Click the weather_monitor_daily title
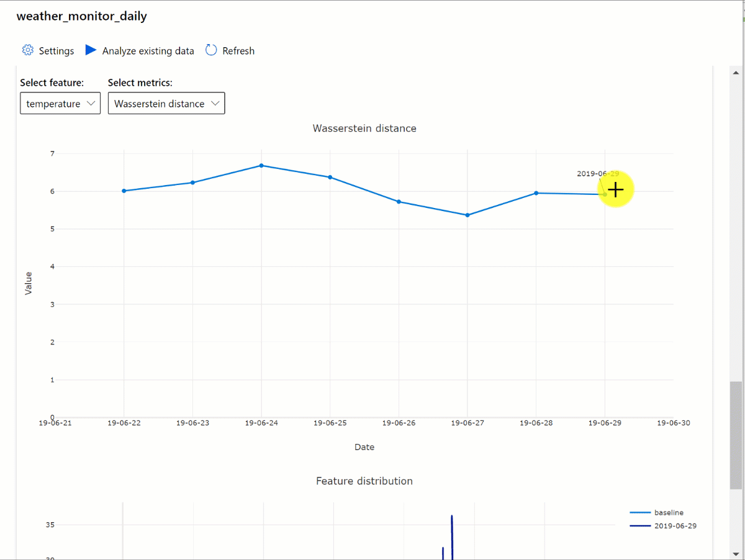 pyautogui.click(x=81, y=16)
